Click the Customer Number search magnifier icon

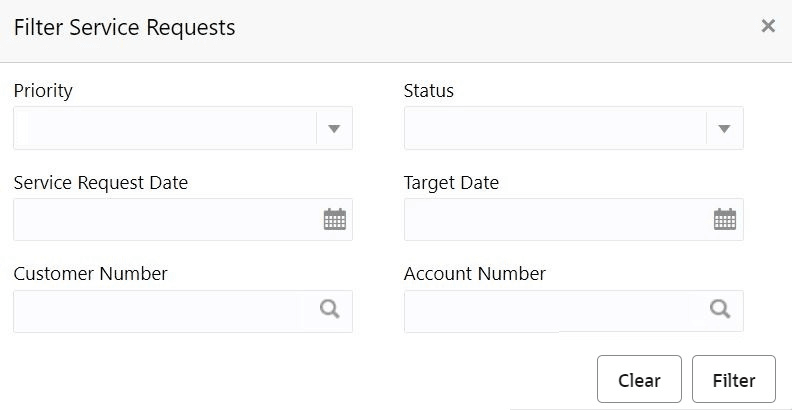[x=330, y=310]
